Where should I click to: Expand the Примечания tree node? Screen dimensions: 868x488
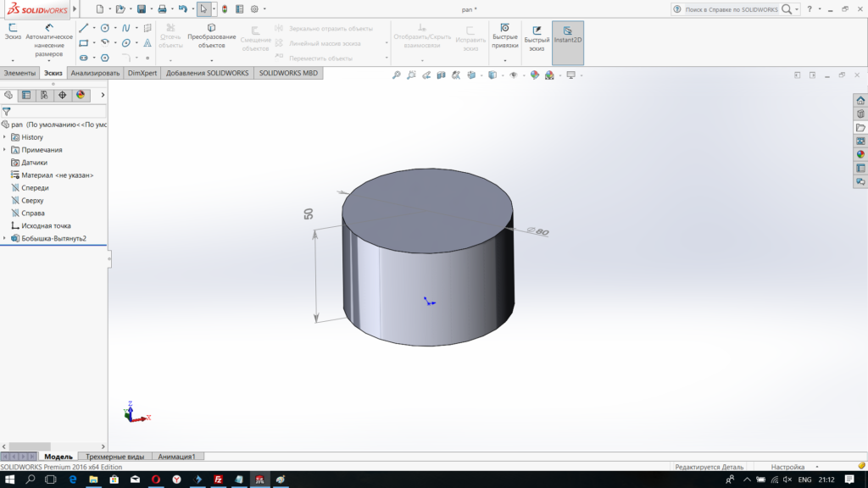4,150
